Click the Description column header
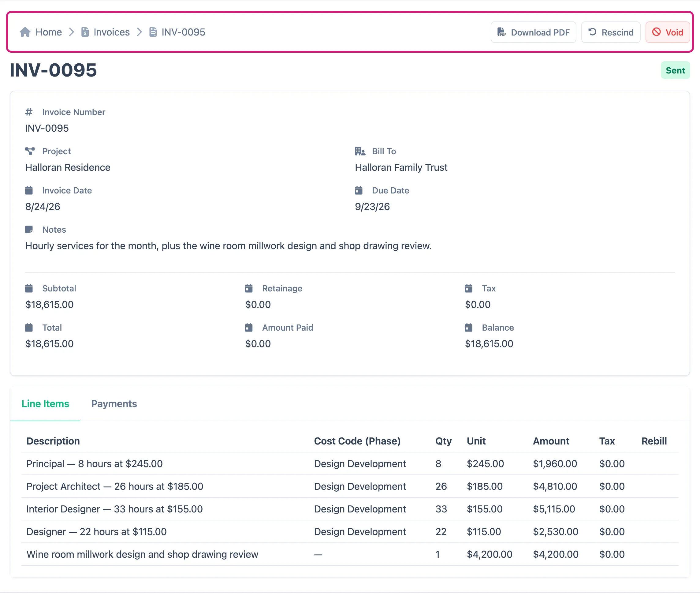 coord(53,441)
